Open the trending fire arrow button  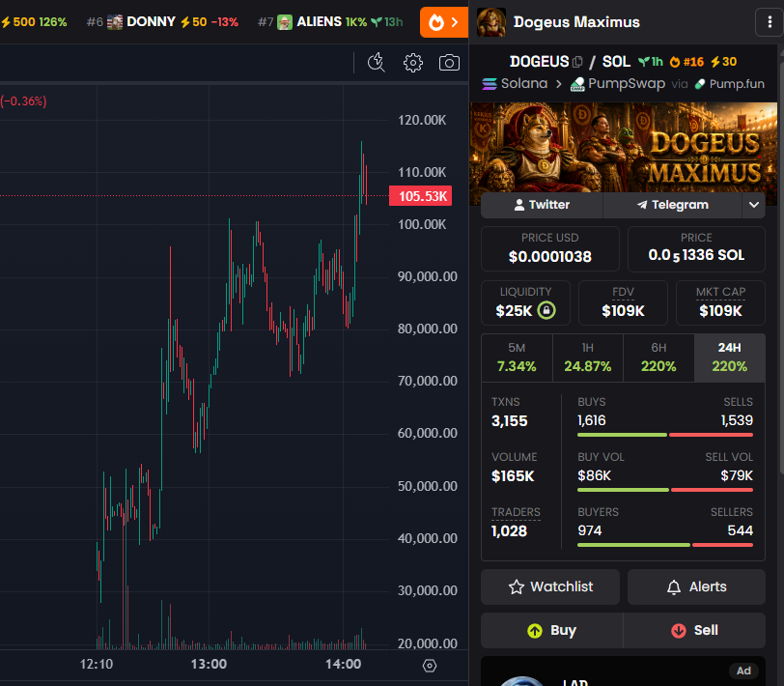point(443,22)
